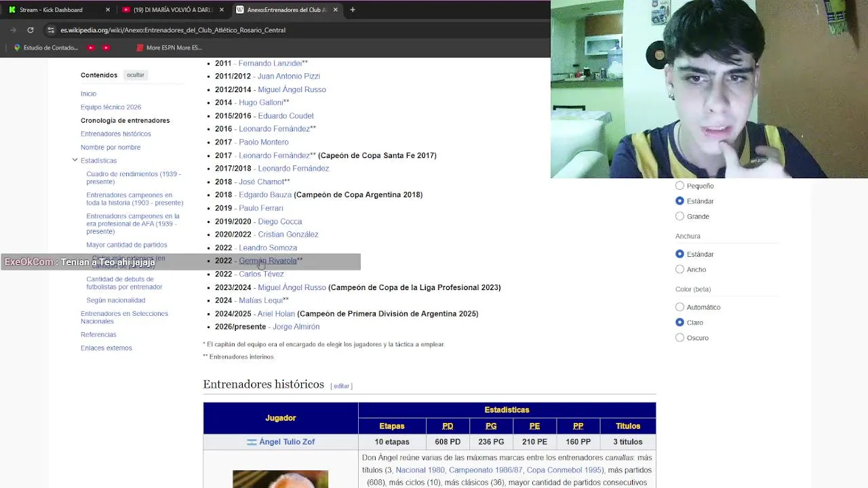Open Hugo Galloni link
The height and width of the screenshot is (488, 868).
pyautogui.click(x=260, y=102)
